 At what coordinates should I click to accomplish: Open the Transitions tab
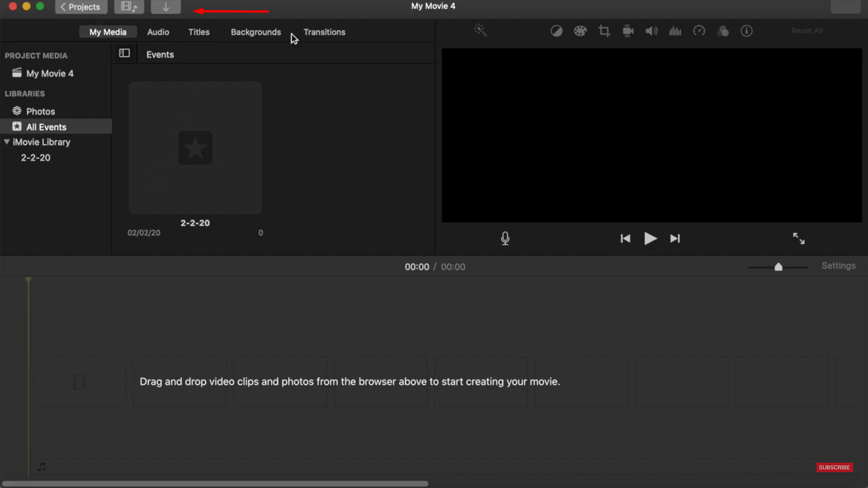click(324, 32)
